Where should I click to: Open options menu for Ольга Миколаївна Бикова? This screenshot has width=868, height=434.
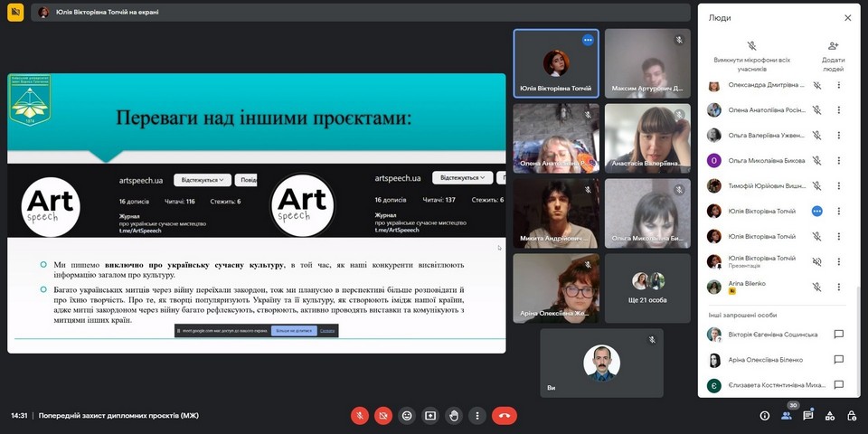coord(838,161)
